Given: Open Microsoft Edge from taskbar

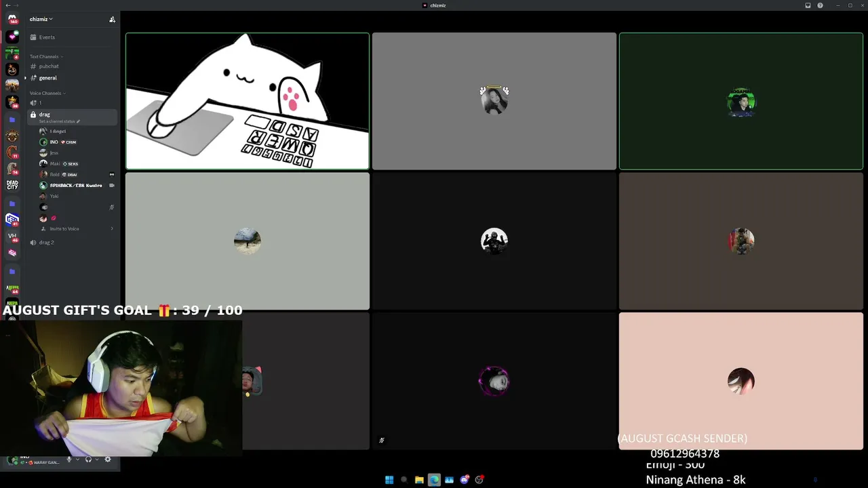Looking at the screenshot, I should 434,480.
